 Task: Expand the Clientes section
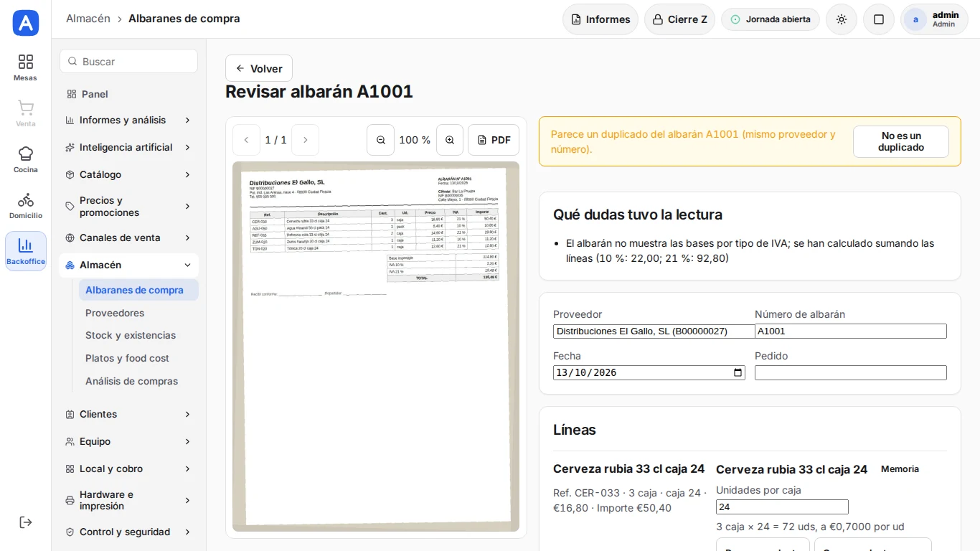click(x=129, y=414)
